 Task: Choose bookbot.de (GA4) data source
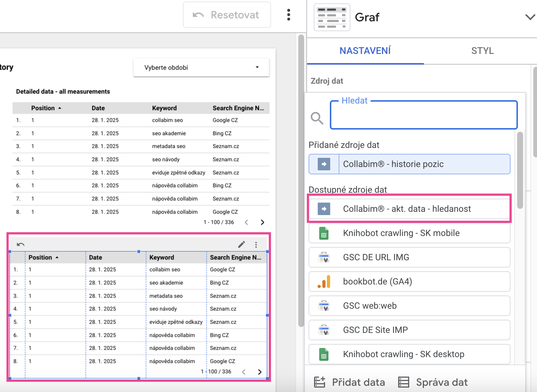coord(410,282)
